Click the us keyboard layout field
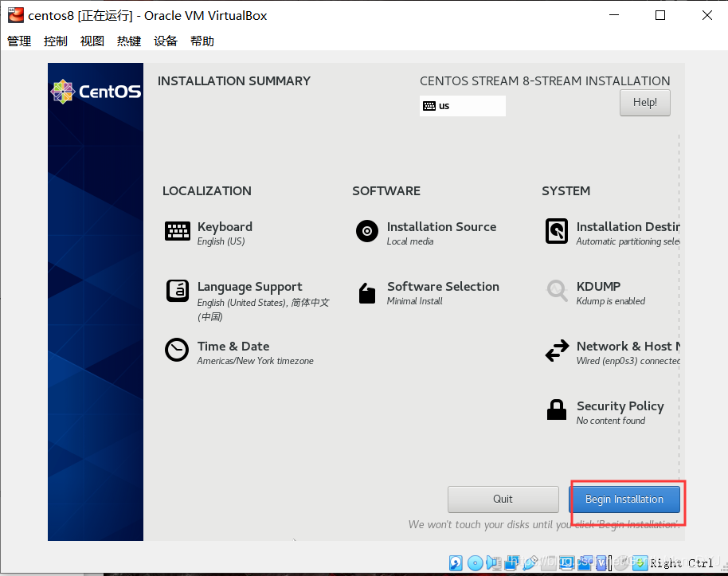This screenshot has height=576, width=728. coord(463,106)
